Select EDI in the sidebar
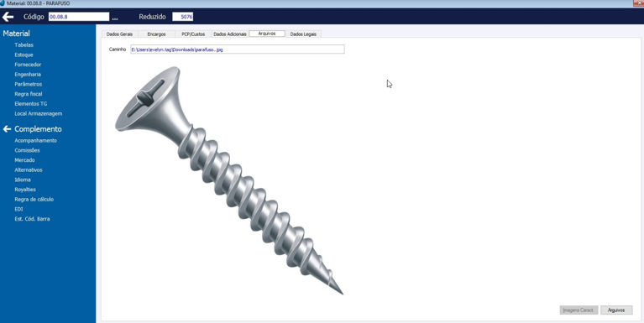This screenshot has width=644, height=323. [18, 209]
